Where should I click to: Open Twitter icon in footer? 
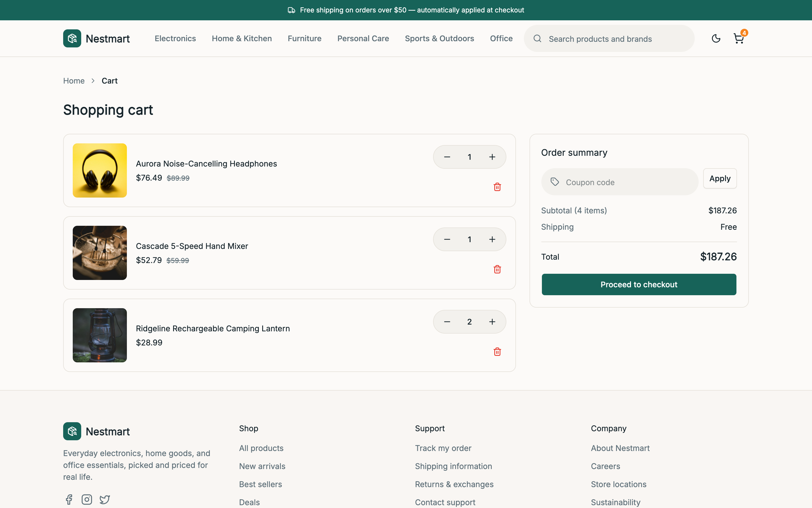105,499
